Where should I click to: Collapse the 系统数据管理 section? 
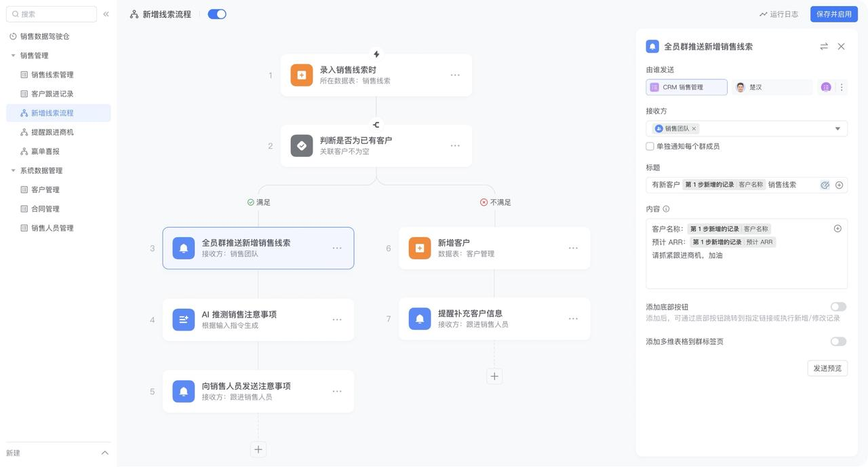pos(11,170)
